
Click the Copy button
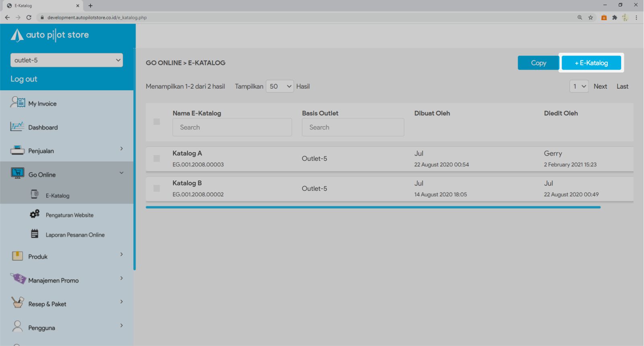[x=538, y=63]
